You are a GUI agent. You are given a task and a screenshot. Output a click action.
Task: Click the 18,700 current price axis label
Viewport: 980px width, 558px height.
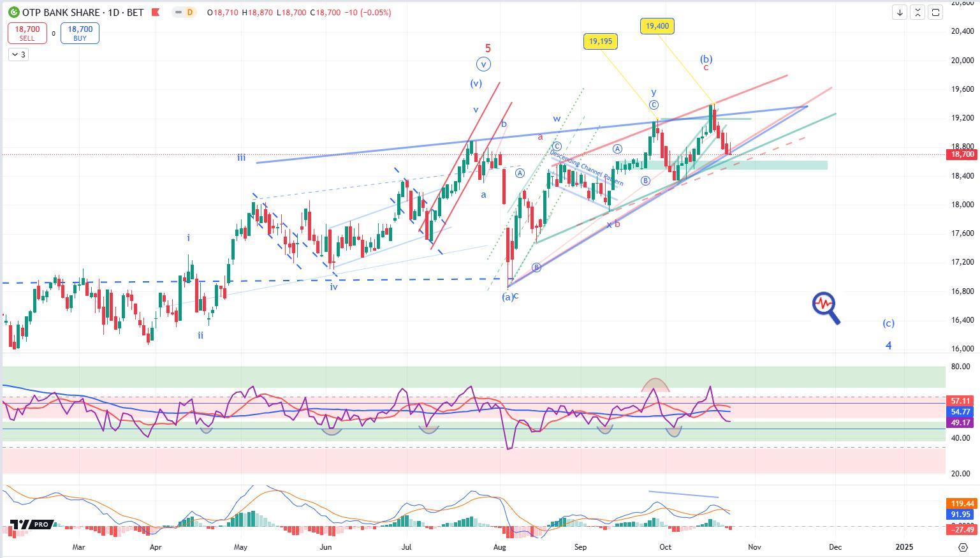pyautogui.click(x=962, y=154)
